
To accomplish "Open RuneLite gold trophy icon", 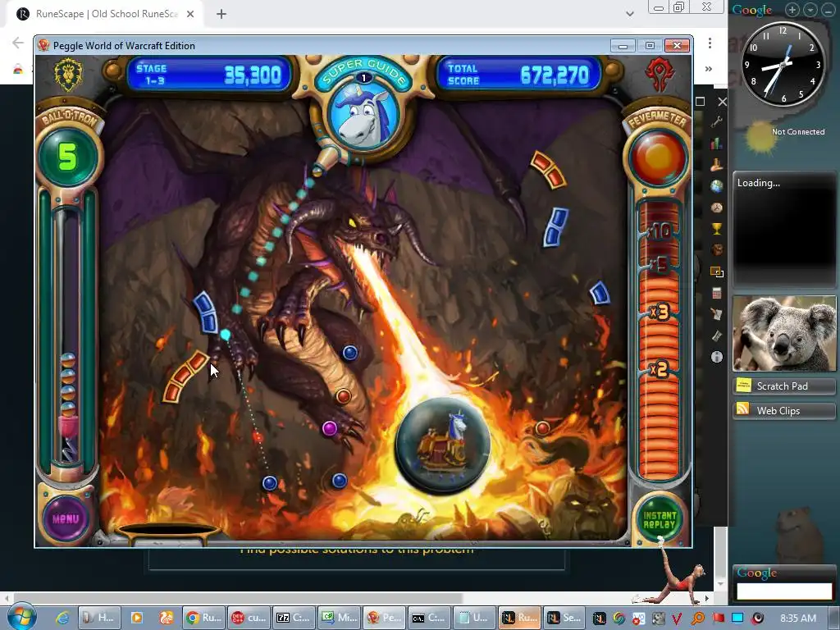I will [x=717, y=229].
